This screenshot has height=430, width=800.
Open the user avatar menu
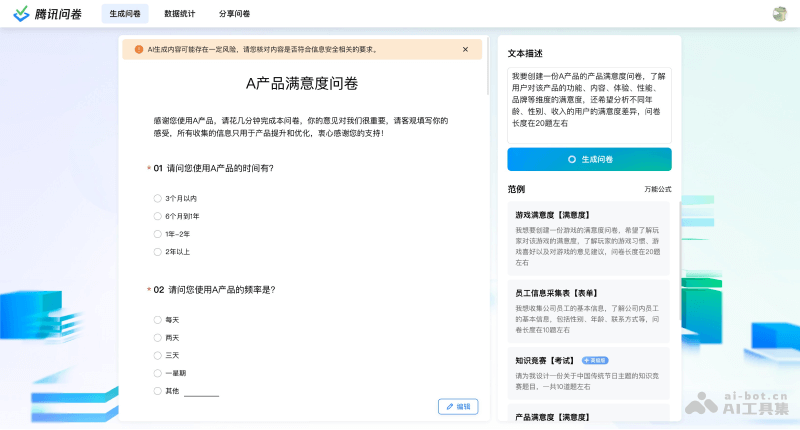tap(780, 14)
